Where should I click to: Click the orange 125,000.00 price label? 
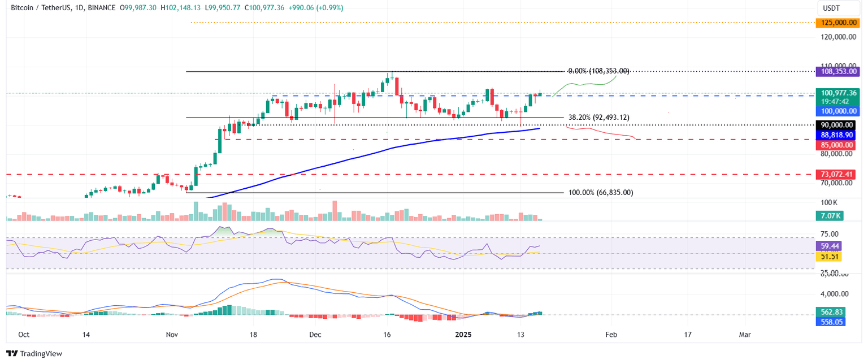837,23
